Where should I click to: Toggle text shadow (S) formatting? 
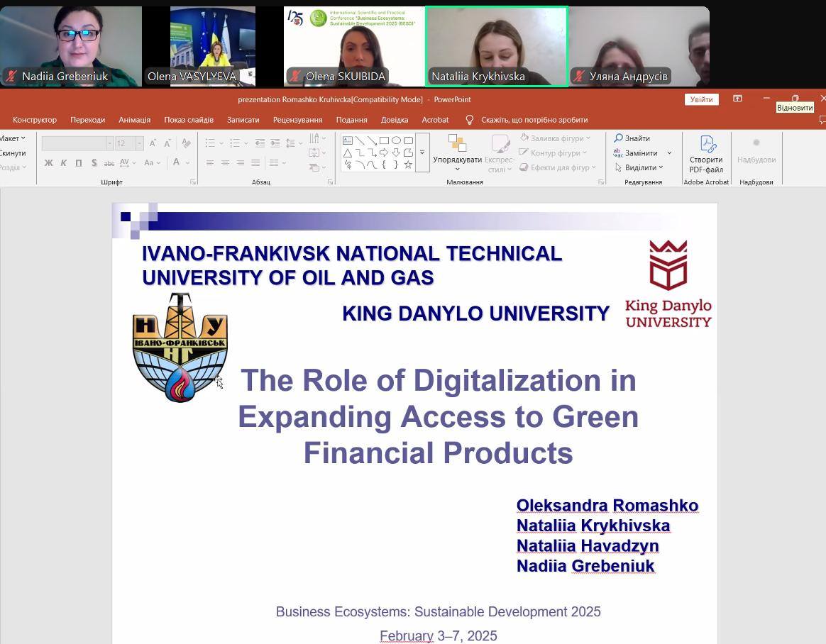[94, 163]
